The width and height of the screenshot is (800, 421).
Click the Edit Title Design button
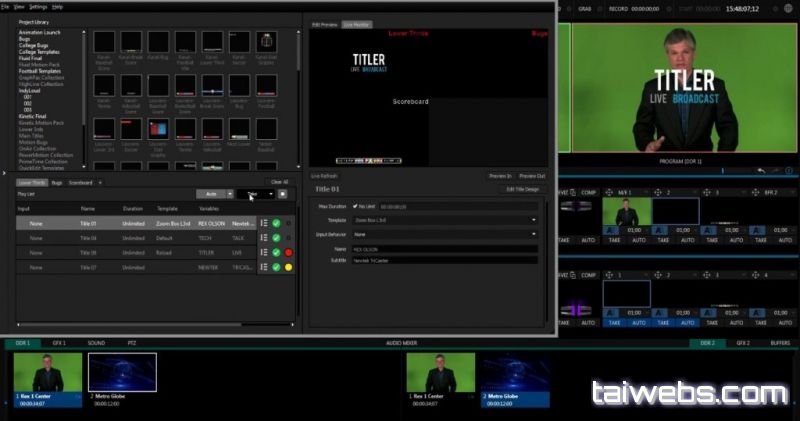(x=522, y=188)
